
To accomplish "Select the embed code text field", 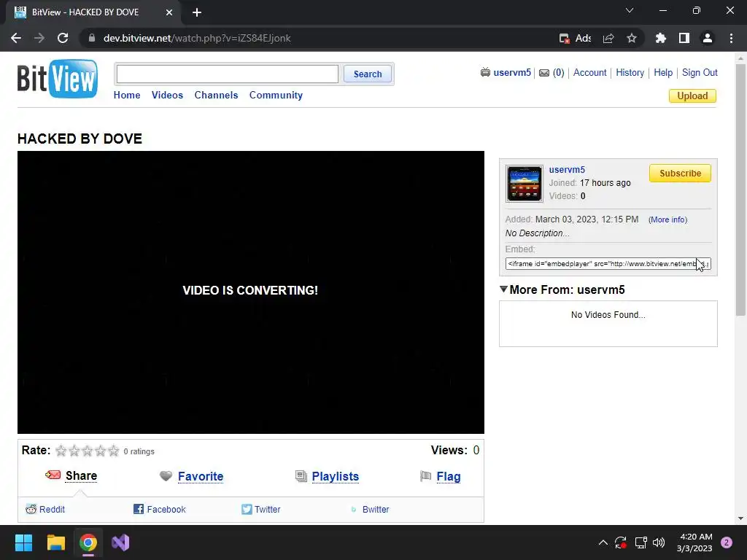I will pos(608,263).
